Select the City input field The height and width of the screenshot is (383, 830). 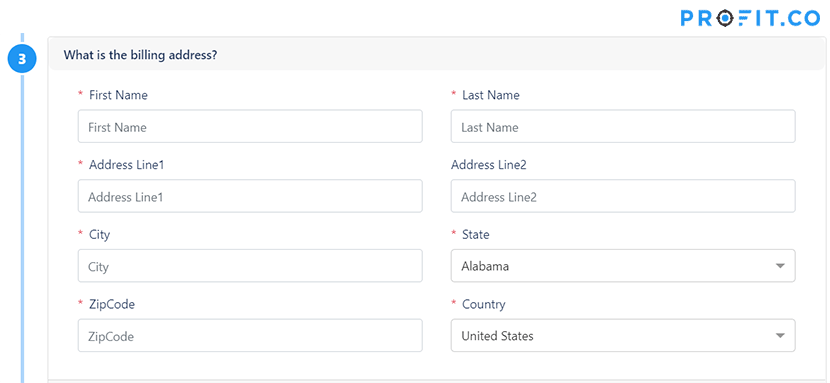(250, 266)
